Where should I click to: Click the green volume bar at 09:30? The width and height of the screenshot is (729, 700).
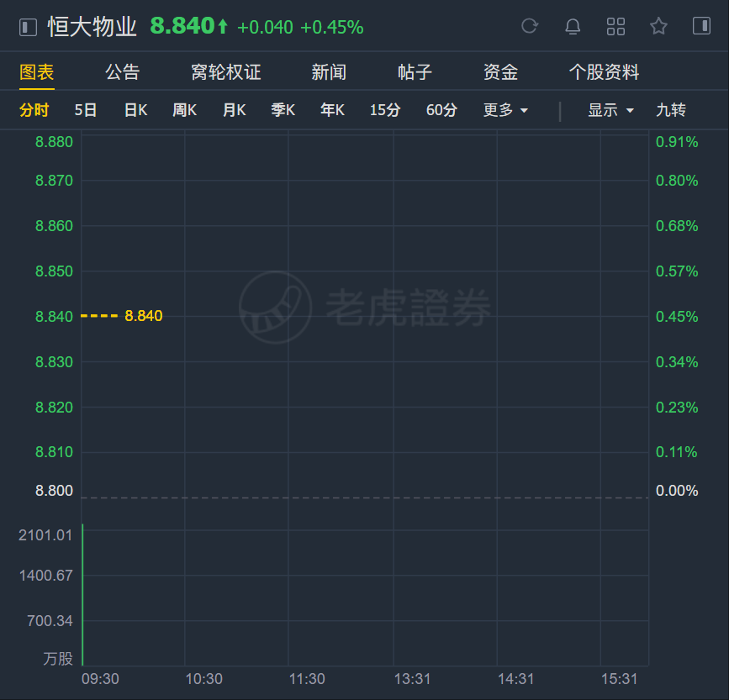[82, 595]
